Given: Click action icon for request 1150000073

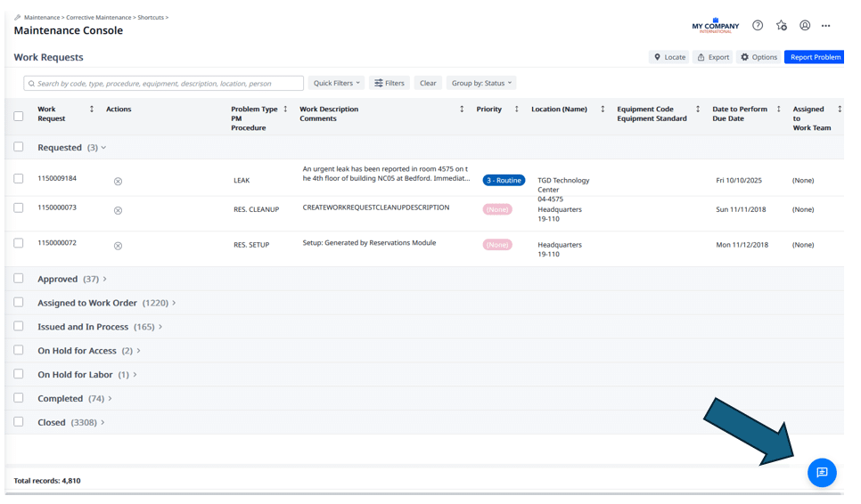Looking at the screenshot, I should (118, 210).
